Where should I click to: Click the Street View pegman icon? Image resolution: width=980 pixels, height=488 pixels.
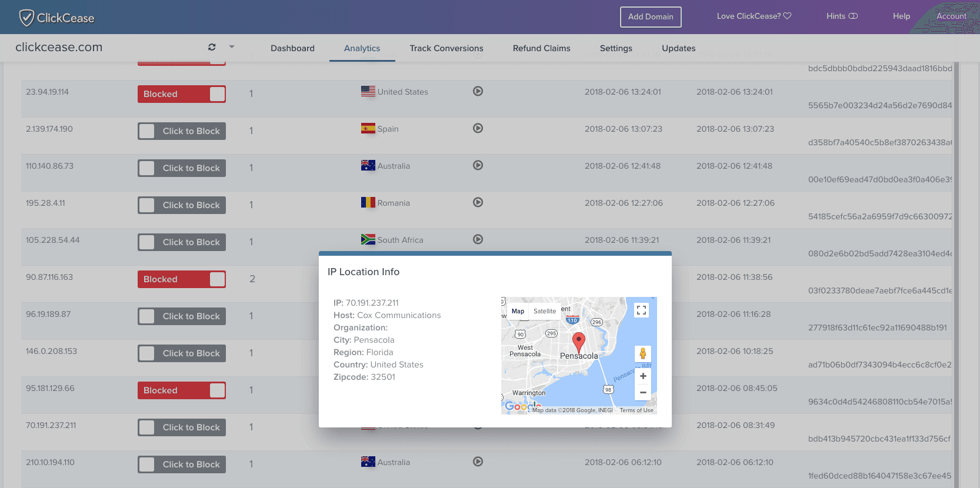tap(642, 353)
